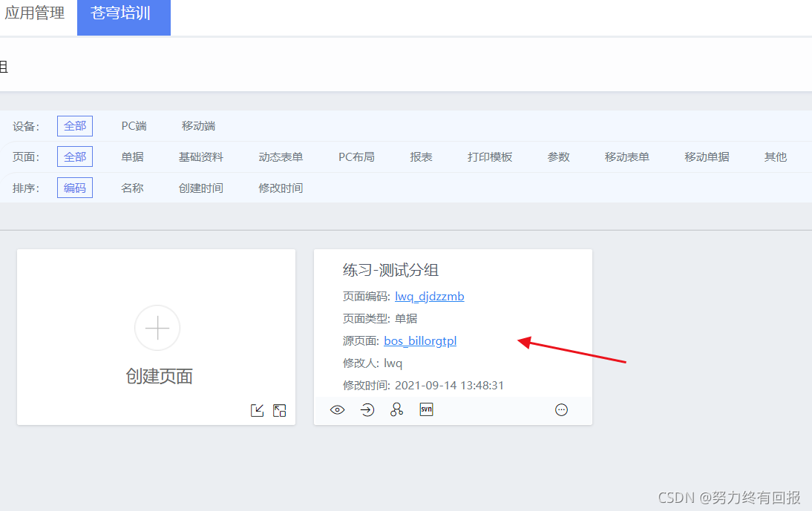Image resolution: width=812 pixels, height=511 pixels.
Task: Click the inheritance nodes icon on 练习-测试分组 card
Action: pos(396,409)
